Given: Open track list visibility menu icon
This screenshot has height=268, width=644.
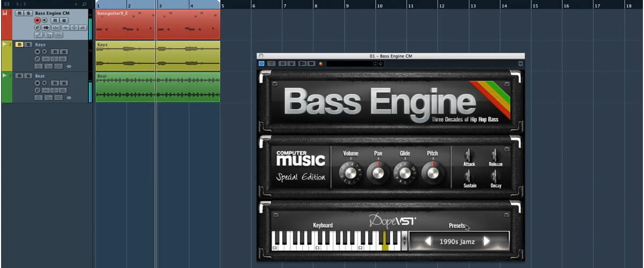Looking at the screenshot, I should [x=7, y=4].
